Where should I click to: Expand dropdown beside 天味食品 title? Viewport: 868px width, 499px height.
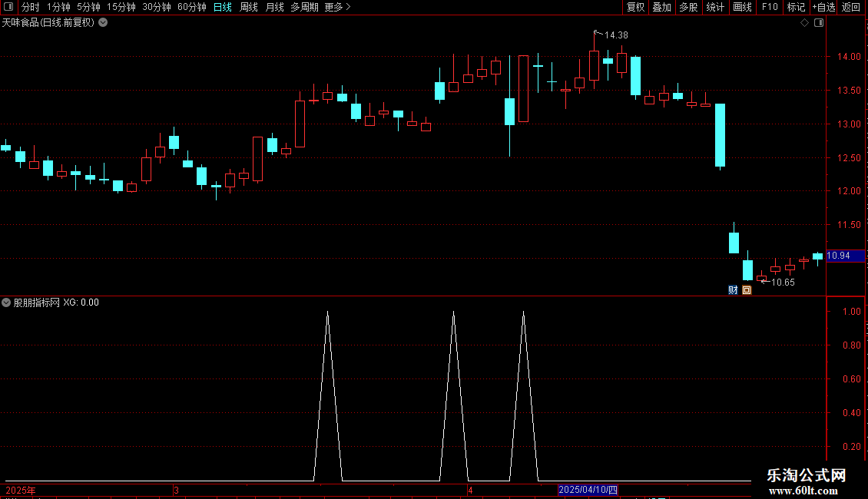pyautogui.click(x=103, y=23)
